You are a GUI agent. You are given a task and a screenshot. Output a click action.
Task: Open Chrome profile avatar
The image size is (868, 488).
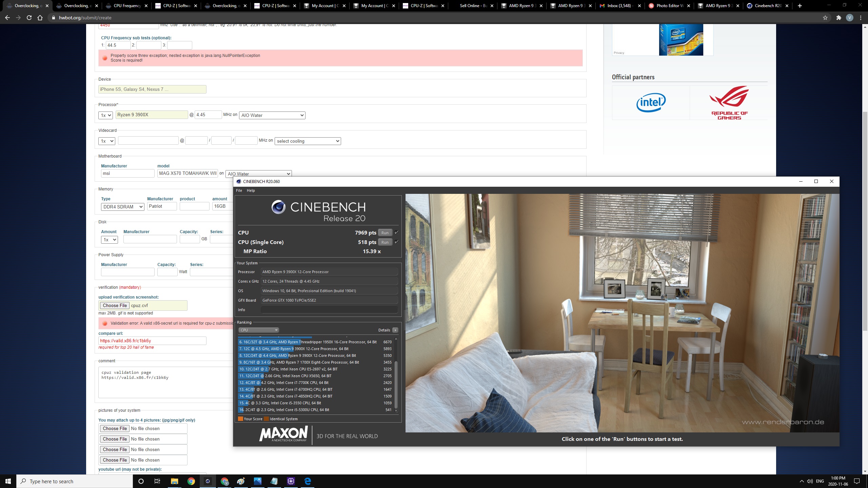pyautogui.click(x=849, y=18)
